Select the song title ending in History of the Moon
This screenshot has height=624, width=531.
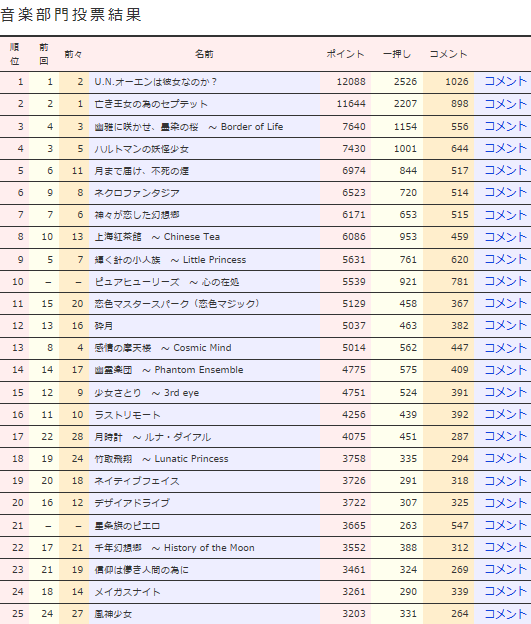coord(174,548)
